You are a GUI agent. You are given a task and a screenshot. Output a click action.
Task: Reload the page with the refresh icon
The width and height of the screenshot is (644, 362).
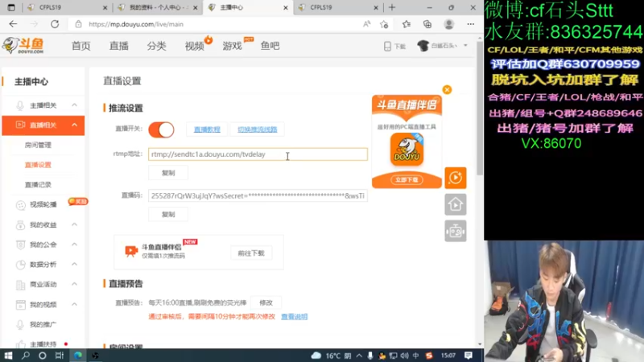coord(55,24)
